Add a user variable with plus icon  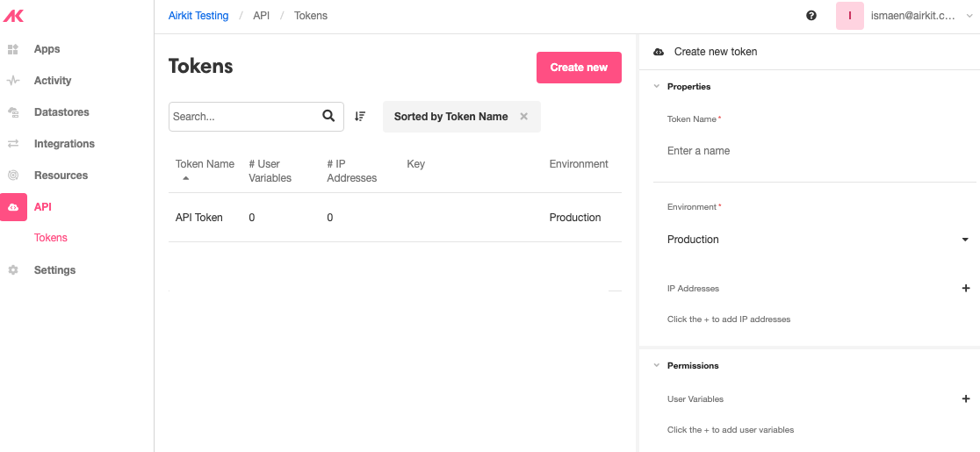click(x=966, y=399)
